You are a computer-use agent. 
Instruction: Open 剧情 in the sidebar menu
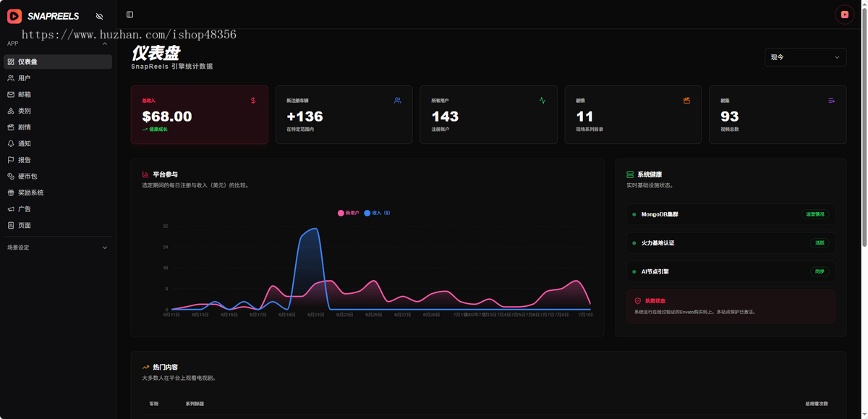[58, 127]
